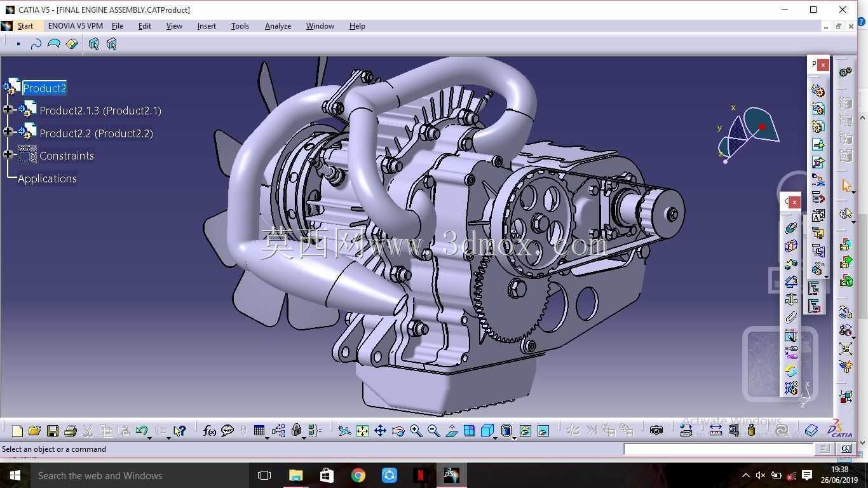Open the Insert menu
This screenshot has height=488, width=868.
click(207, 26)
